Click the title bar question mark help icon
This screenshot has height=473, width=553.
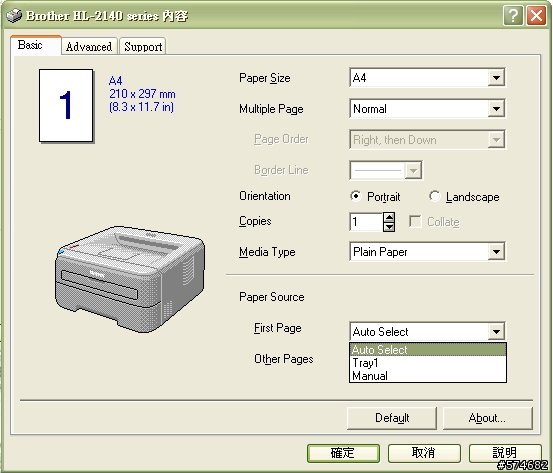[513, 16]
